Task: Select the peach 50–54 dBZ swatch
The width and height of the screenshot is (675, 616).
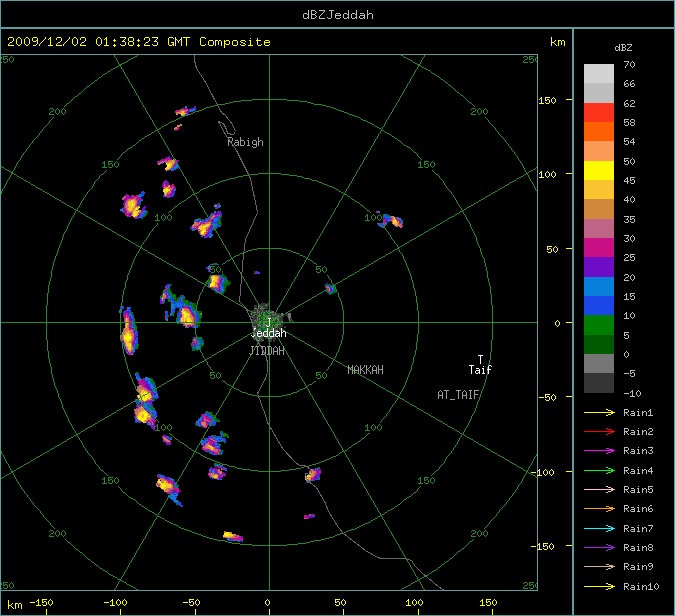Action: click(599, 151)
